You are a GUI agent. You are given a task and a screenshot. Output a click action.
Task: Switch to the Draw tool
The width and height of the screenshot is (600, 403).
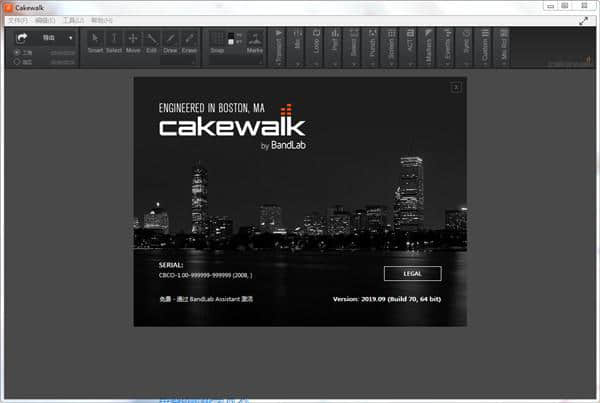pyautogui.click(x=171, y=40)
